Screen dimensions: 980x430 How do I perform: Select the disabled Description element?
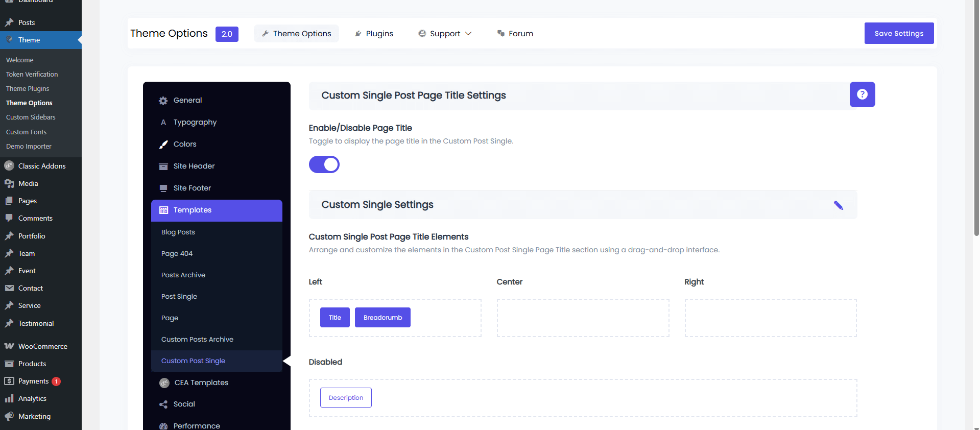[346, 398]
